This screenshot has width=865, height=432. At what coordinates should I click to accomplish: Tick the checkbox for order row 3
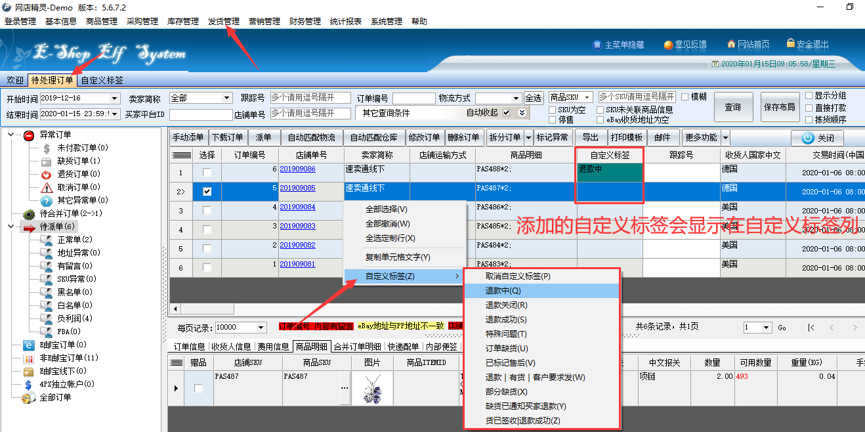click(x=207, y=210)
